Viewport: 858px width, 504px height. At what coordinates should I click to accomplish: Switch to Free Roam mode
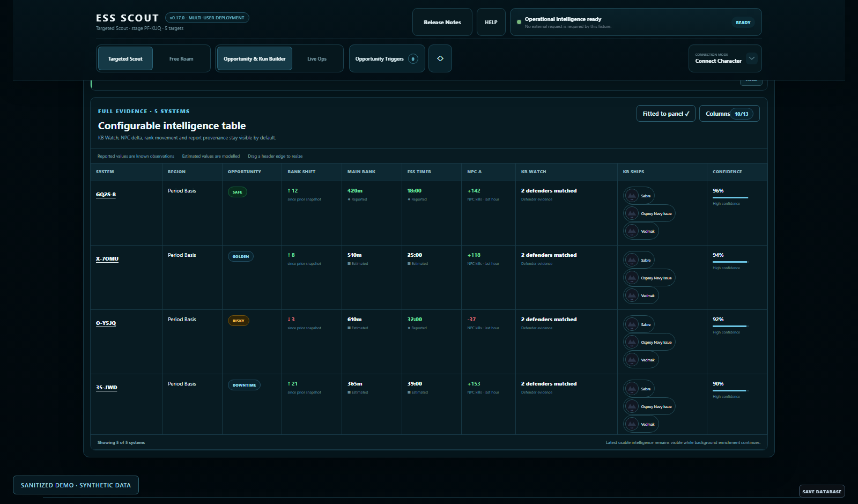click(x=181, y=58)
